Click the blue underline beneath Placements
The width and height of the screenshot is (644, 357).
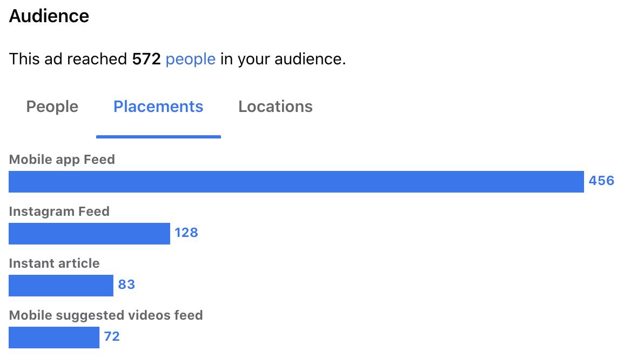[158, 136]
